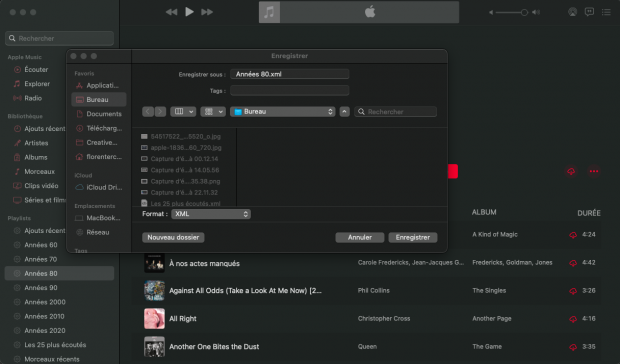The height and width of the screenshot is (364, 620).
Task: Download All Right song cloud icon
Action: [573, 319]
